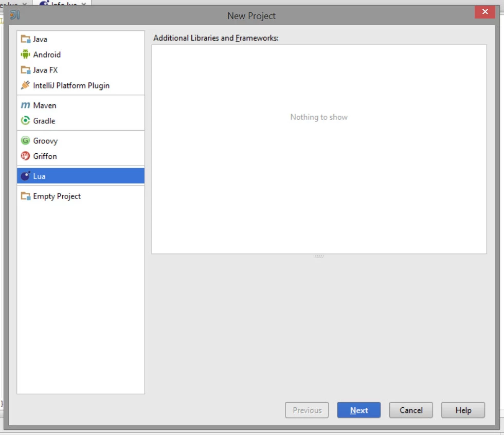The image size is (504, 435).
Task: Click the Additional Libraries and Frameworks label
Action: pyautogui.click(x=215, y=38)
